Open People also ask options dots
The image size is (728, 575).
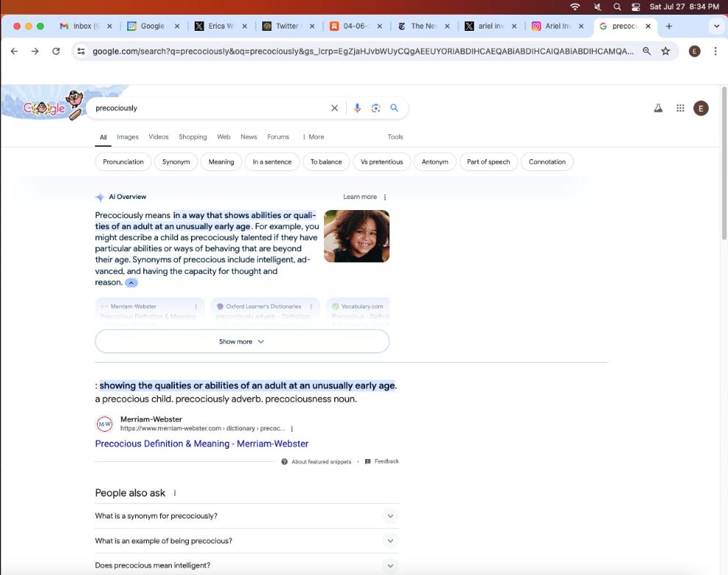[x=175, y=493]
